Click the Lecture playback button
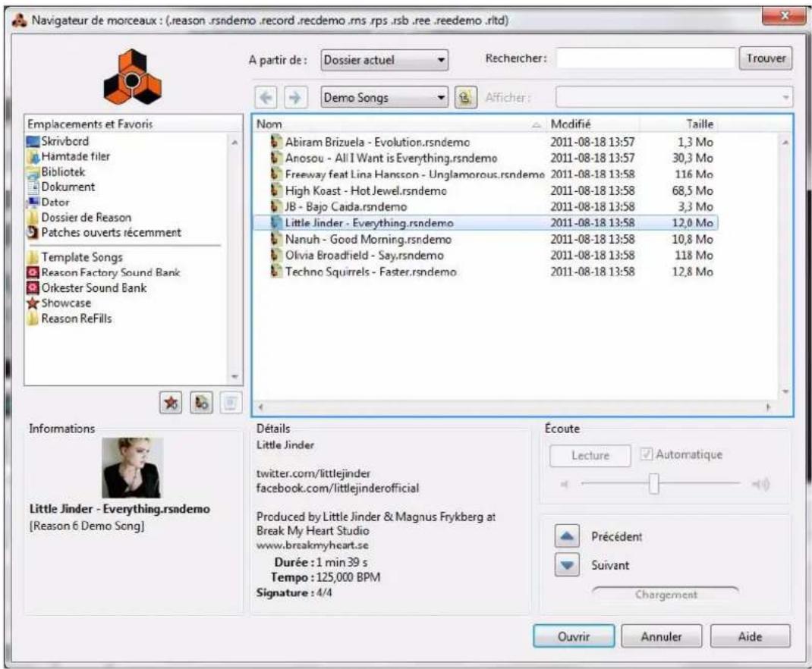812x669 pixels. [x=590, y=455]
